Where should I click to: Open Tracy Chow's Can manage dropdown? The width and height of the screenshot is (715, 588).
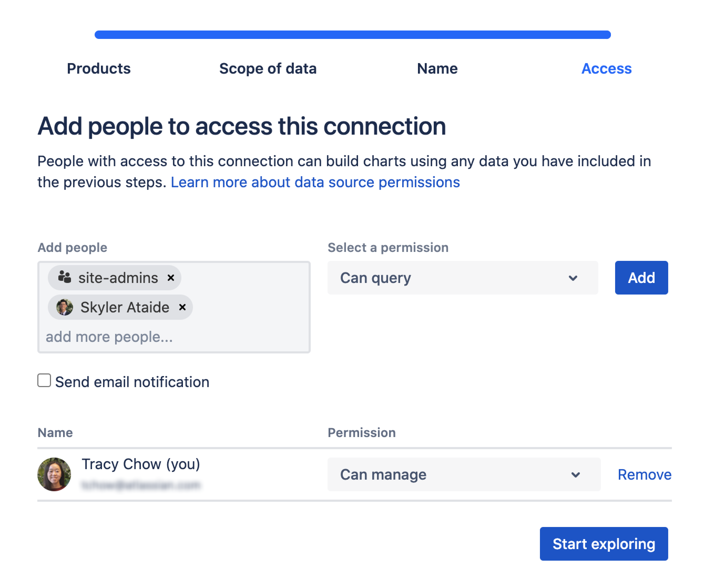tap(464, 475)
